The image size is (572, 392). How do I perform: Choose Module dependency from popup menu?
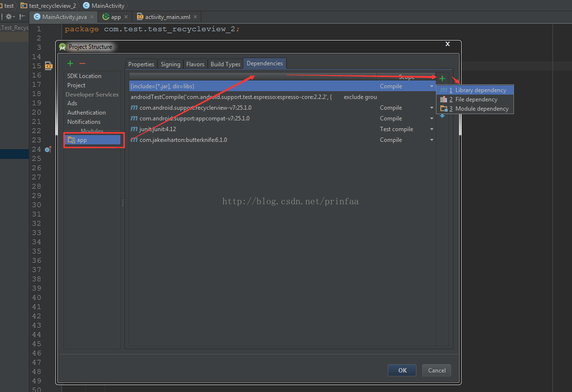tap(475, 109)
